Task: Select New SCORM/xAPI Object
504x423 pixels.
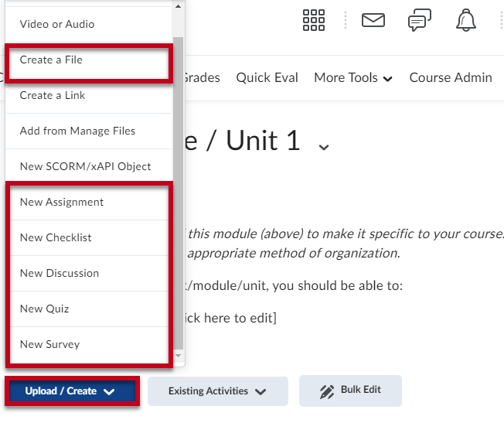Action: (x=88, y=166)
